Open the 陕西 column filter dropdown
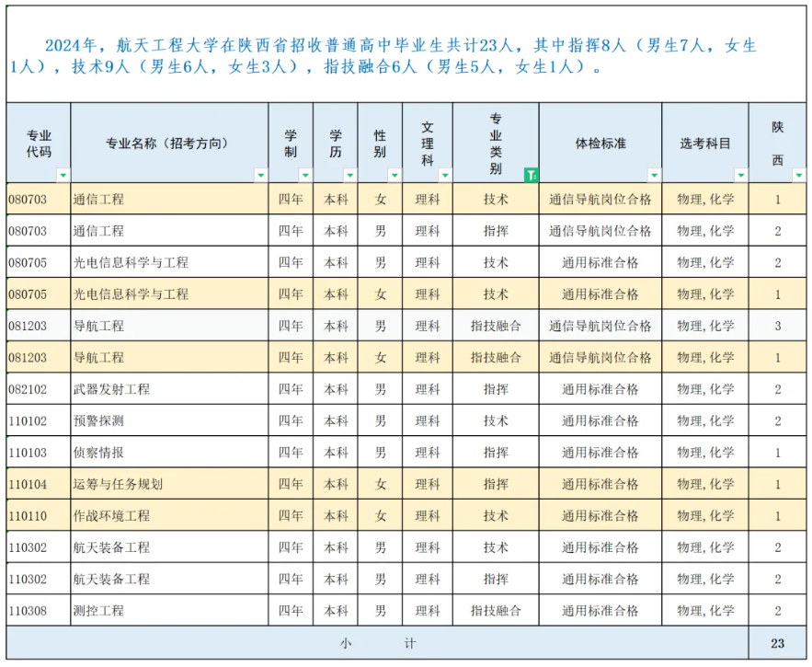 (x=799, y=175)
